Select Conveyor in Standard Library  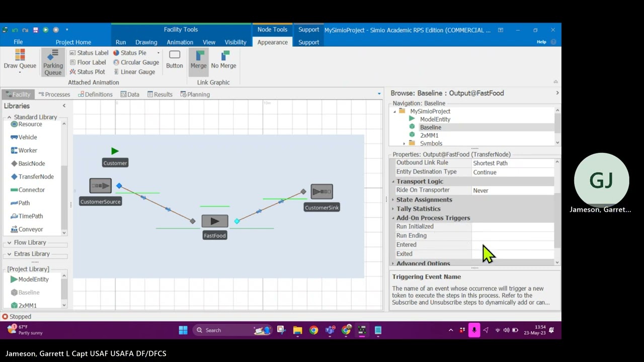point(26,229)
